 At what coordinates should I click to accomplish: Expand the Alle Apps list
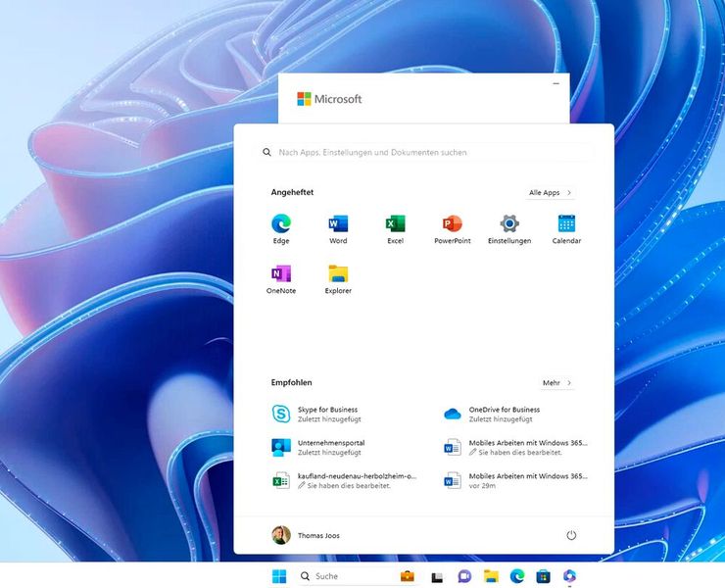(x=551, y=192)
